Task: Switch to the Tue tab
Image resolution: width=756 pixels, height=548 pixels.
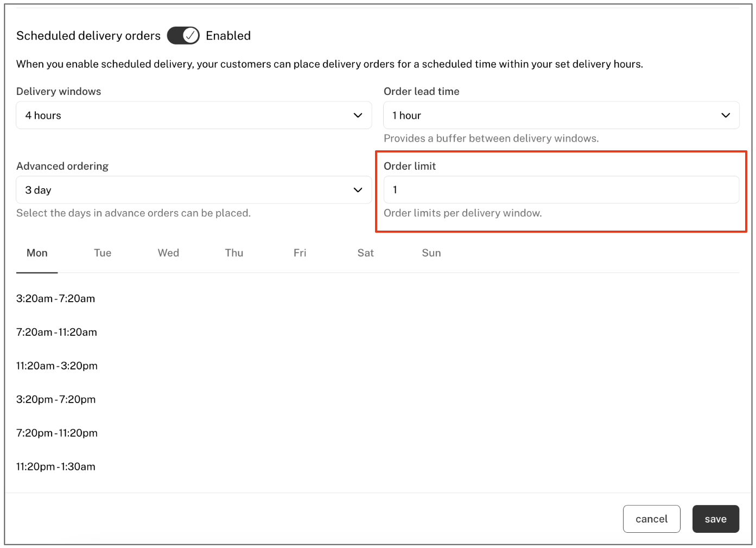Action: click(103, 253)
